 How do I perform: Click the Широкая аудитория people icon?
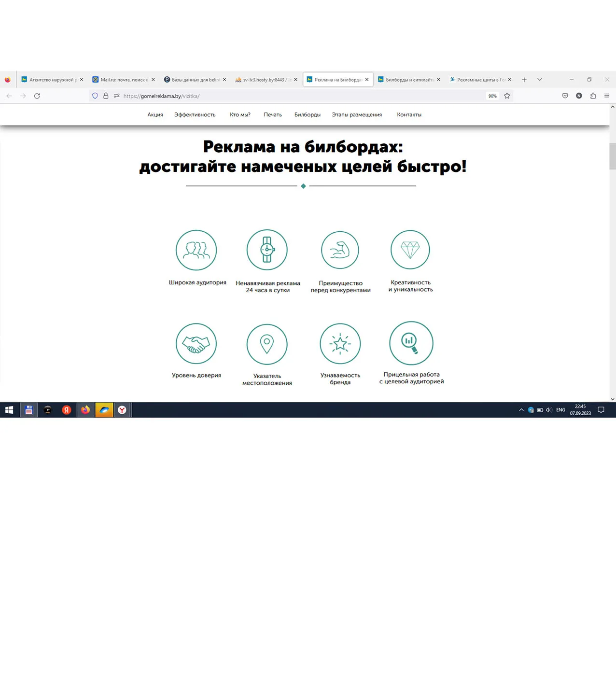[196, 250]
